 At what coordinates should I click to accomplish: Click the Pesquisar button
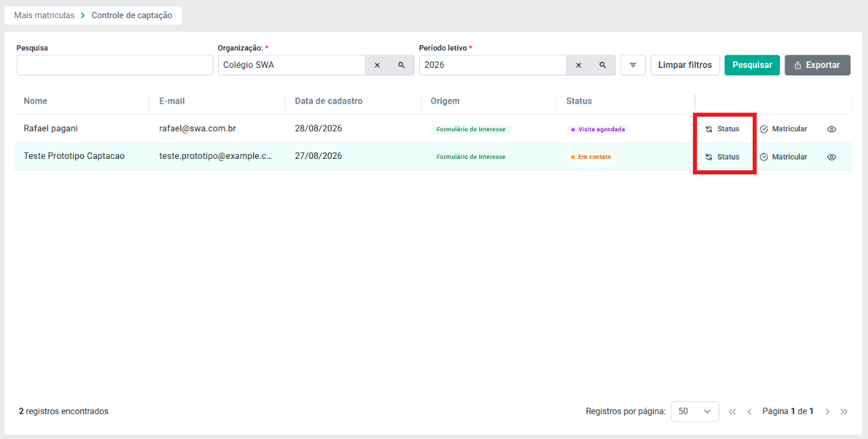click(x=752, y=65)
